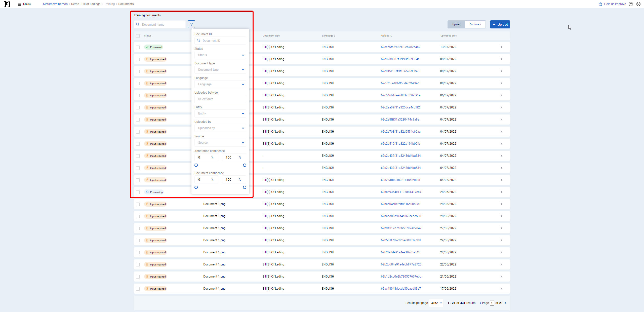
Task: Open the Source filter dropdown
Action: 220,143
